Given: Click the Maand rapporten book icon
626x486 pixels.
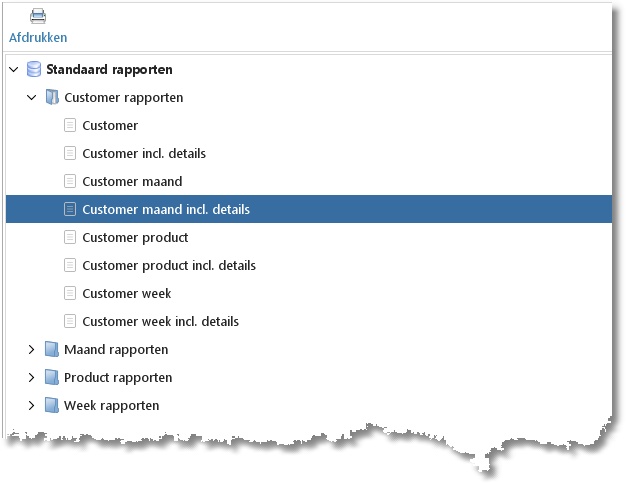Looking at the screenshot, I should [x=52, y=350].
